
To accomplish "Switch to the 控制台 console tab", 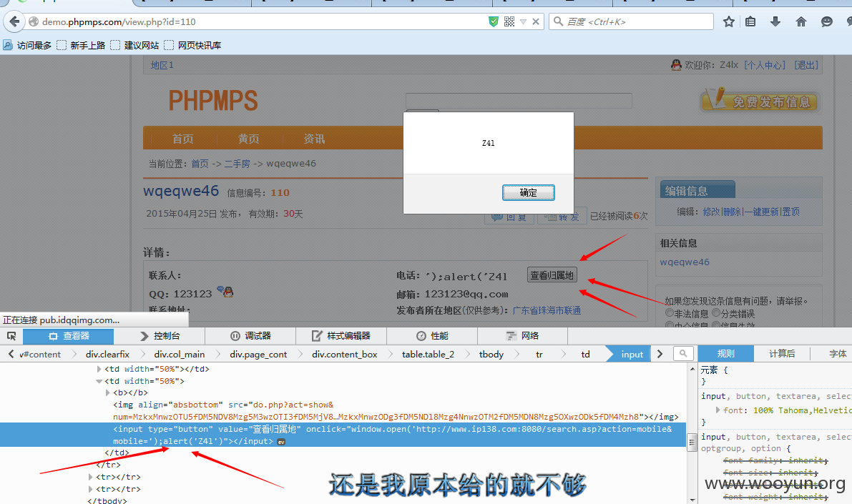I will pyautogui.click(x=160, y=336).
